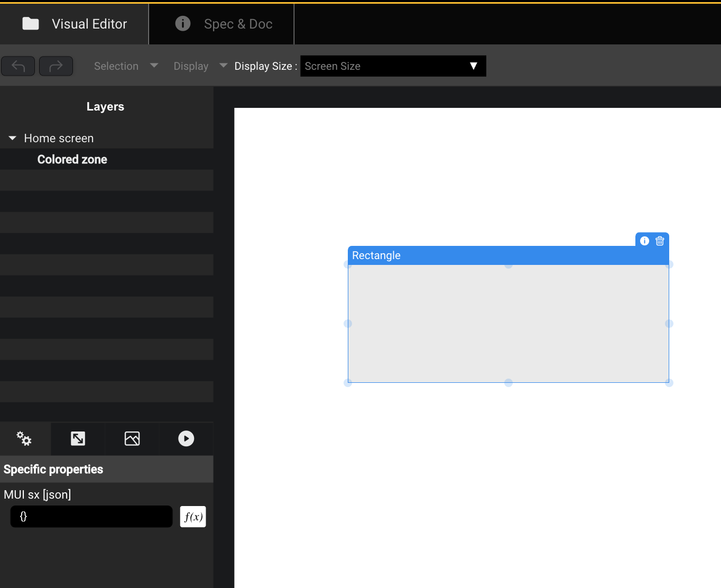The image size is (721, 588).
Task: Collapse the Home screen tree node
Action: pyautogui.click(x=13, y=138)
